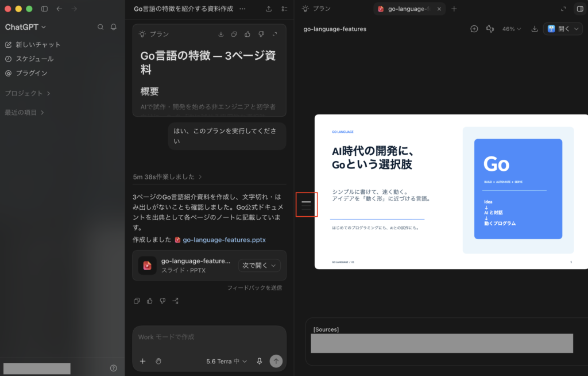This screenshot has height=376, width=588.
Task: Copy the plan card contents
Action: [x=234, y=34]
